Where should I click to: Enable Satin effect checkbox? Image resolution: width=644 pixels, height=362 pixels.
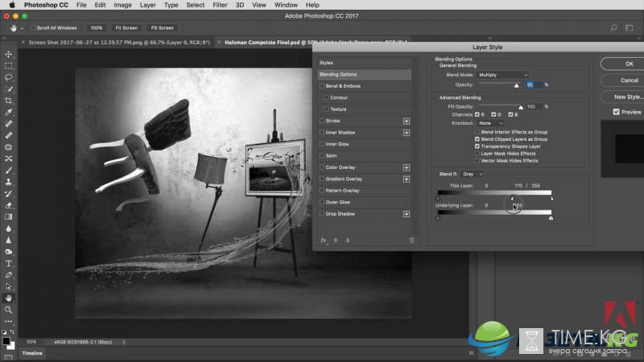pyautogui.click(x=322, y=156)
